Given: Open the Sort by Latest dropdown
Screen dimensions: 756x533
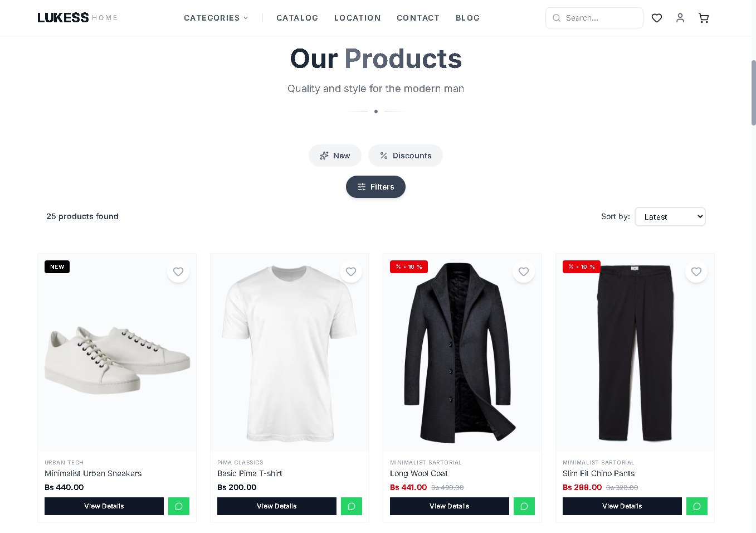Looking at the screenshot, I should click(670, 217).
